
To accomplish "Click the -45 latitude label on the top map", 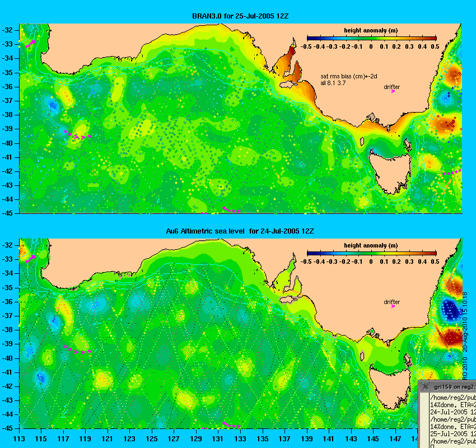I will tap(7, 213).
